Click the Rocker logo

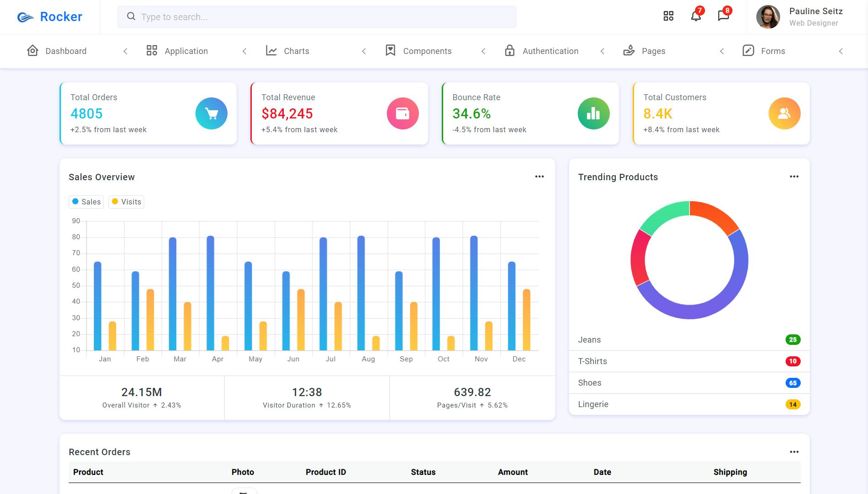click(x=49, y=17)
